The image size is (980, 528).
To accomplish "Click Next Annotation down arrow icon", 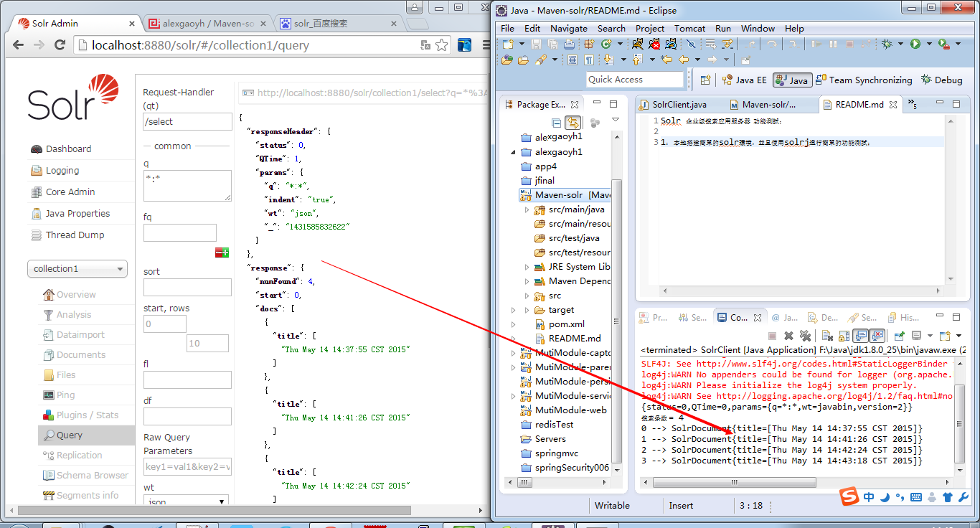I will pyautogui.click(x=608, y=60).
